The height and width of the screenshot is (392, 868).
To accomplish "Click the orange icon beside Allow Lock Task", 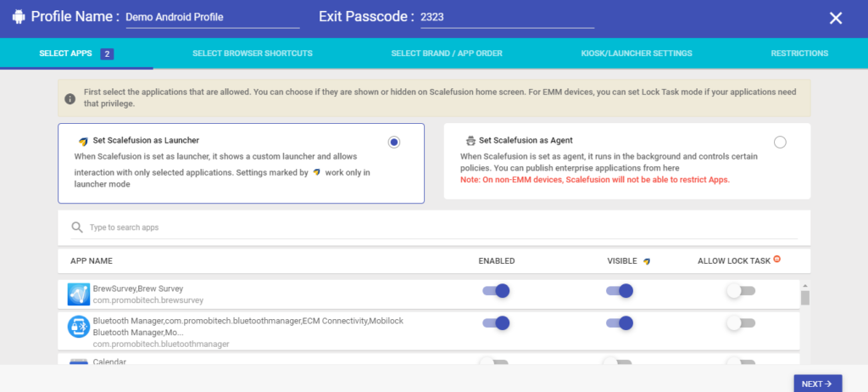I will pyautogui.click(x=777, y=259).
